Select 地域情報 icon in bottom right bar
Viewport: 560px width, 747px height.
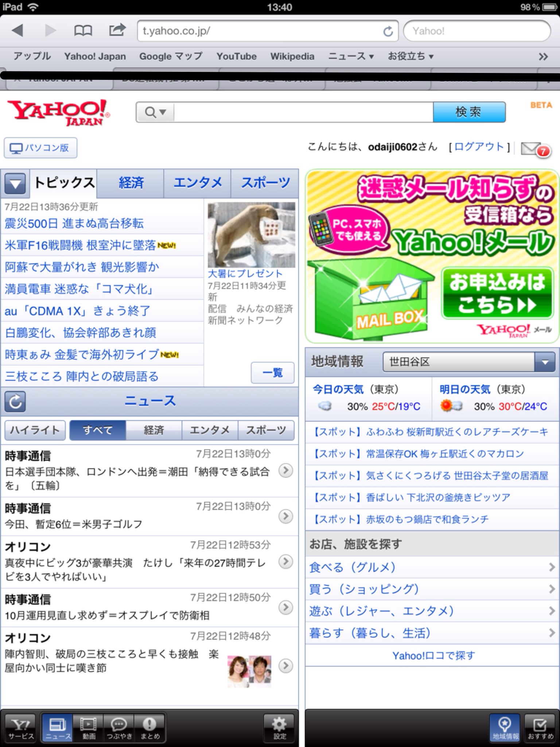tap(505, 728)
